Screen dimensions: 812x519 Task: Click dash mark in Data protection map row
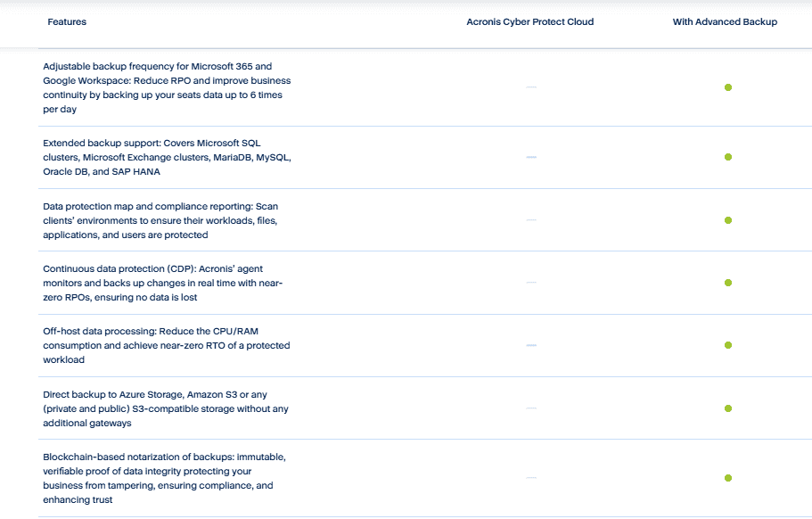coord(531,220)
